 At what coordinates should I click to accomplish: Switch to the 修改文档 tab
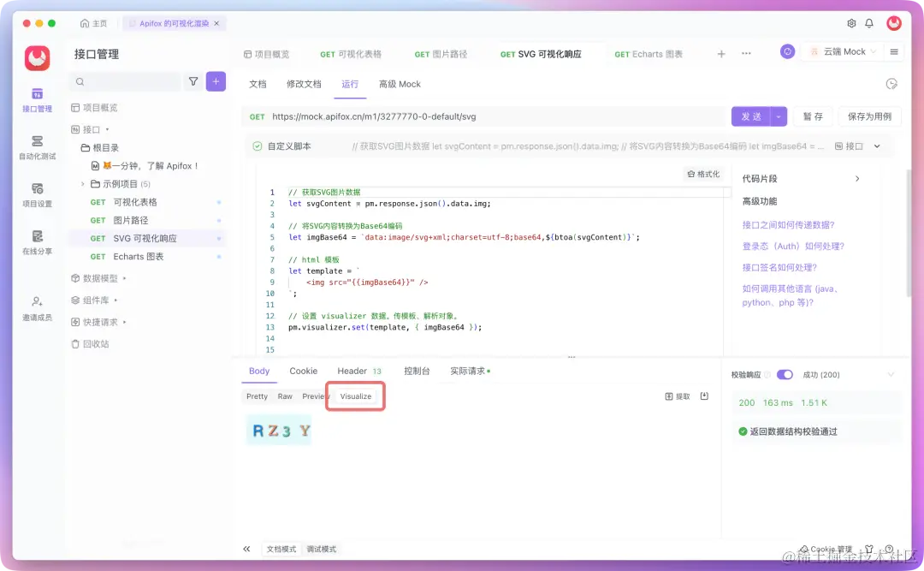[304, 85]
